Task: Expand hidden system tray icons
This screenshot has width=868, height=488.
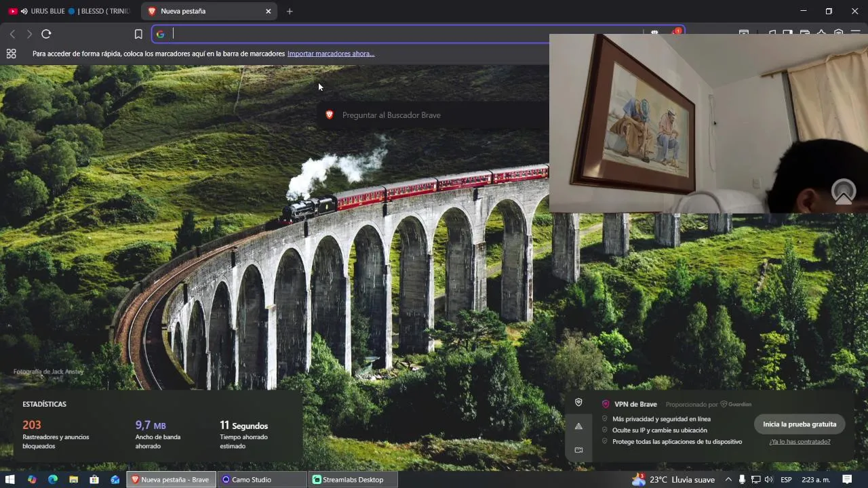Action: (728, 479)
